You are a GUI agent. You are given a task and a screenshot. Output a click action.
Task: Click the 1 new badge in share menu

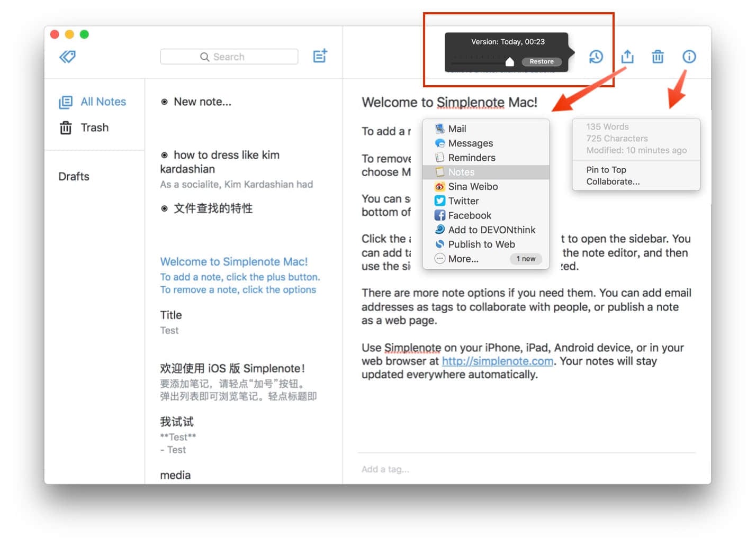point(526,259)
